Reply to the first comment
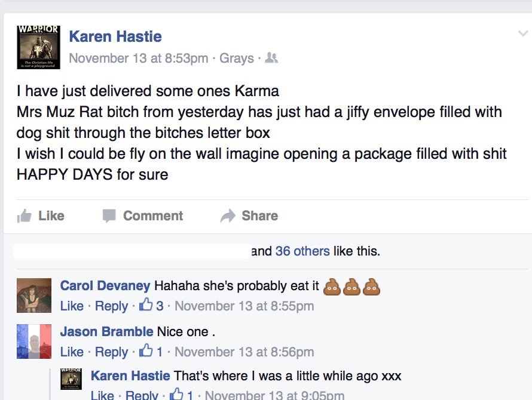The height and width of the screenshot is (400, 532). (x=111, y=306)
